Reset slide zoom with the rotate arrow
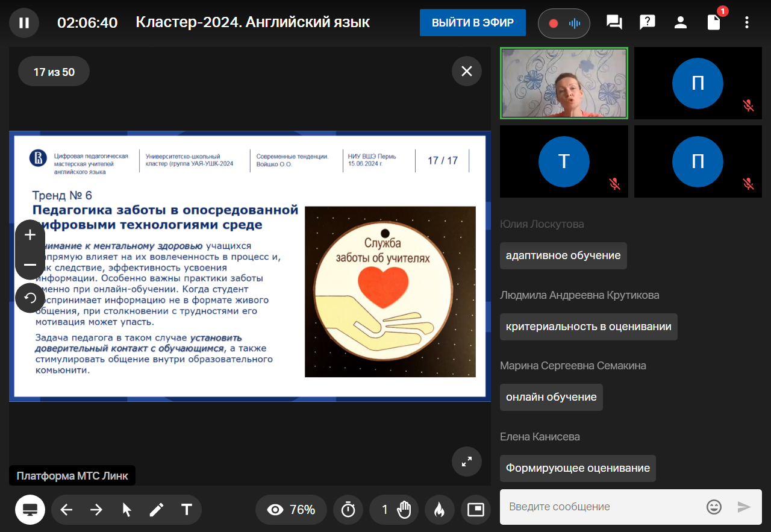The image size is (771, 532). pos(30,298)
